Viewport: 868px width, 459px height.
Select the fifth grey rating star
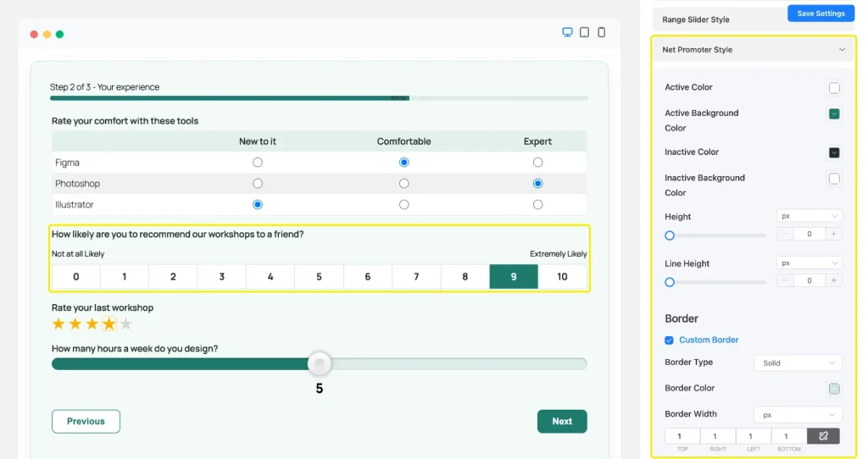(126, 324)
